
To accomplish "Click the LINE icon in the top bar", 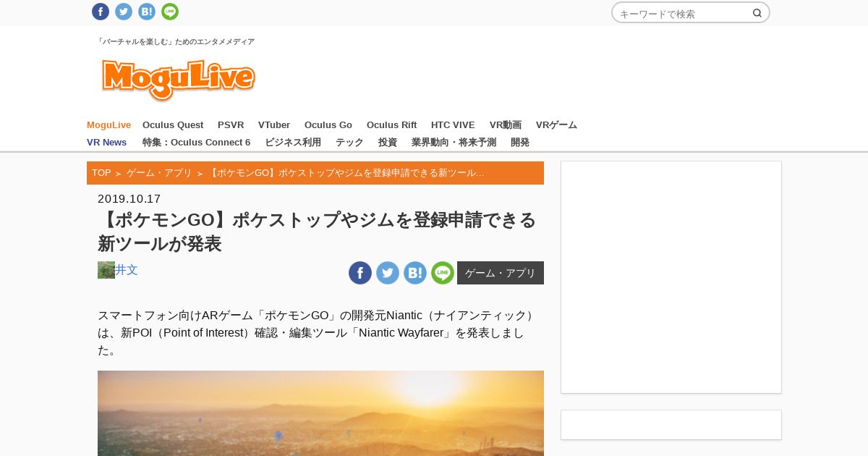I will pyautogui.click(x=170, y=12).
